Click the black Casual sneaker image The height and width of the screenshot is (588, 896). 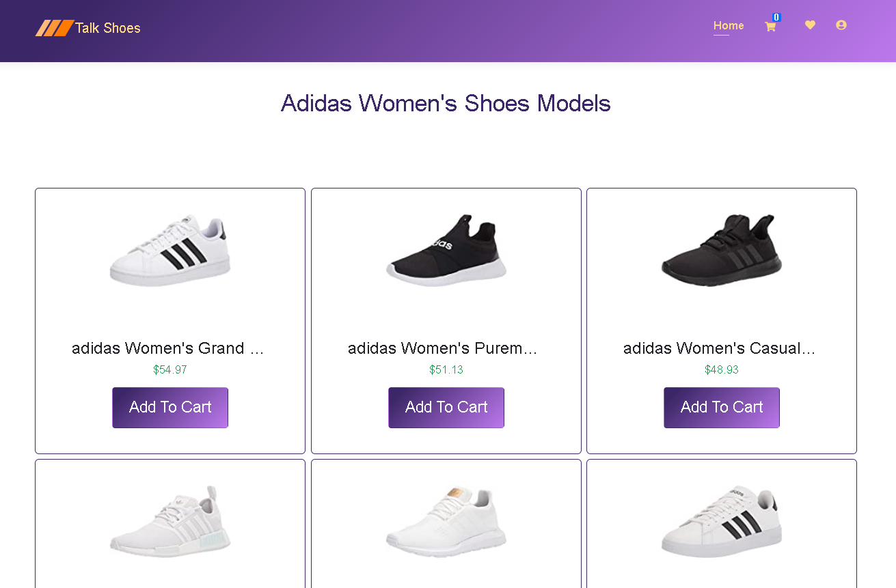click(x=721, y=249)
